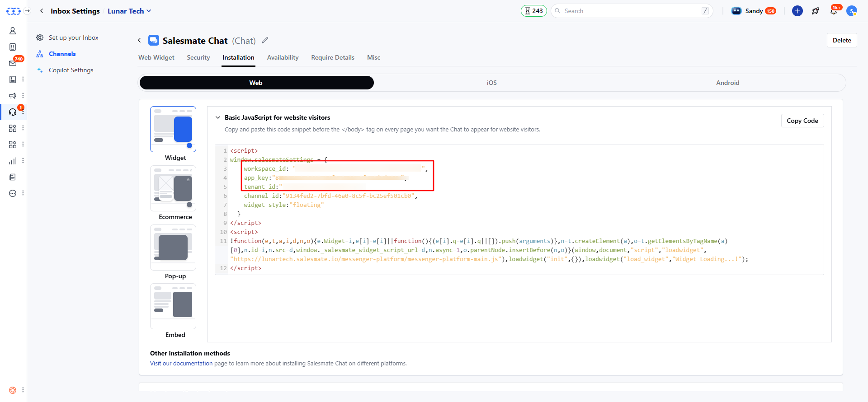
Task: Open the Reports bar chart icon in sidebar
Action: point(13,161)
